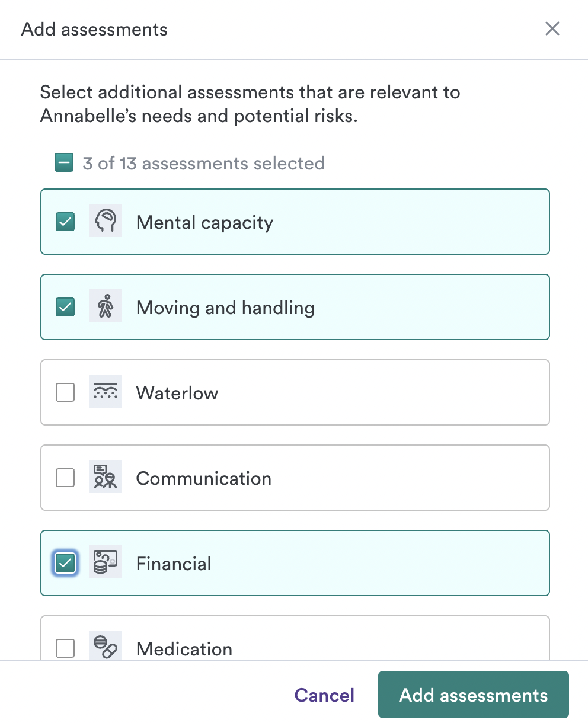Check the Medication checkbox
This screenshot has width=588, height=723.
(x=65, y=648)
